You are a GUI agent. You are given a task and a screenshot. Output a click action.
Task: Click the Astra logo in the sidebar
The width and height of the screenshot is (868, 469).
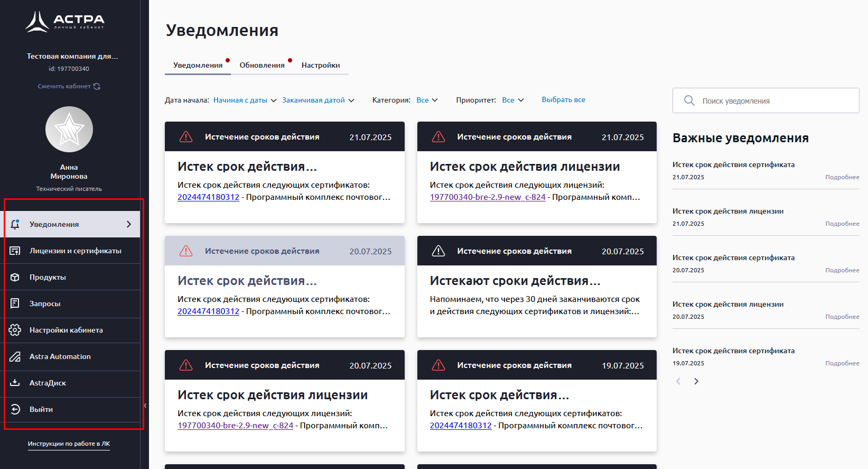pyautogui.click(x=65, y=22)
